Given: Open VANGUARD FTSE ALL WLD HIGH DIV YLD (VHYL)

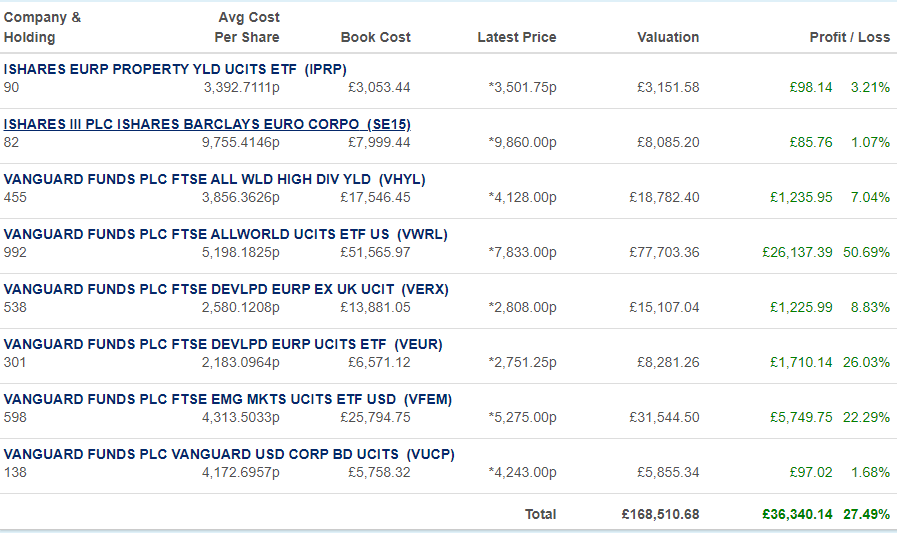Looking at the screenshot, I should coord(215,179).
